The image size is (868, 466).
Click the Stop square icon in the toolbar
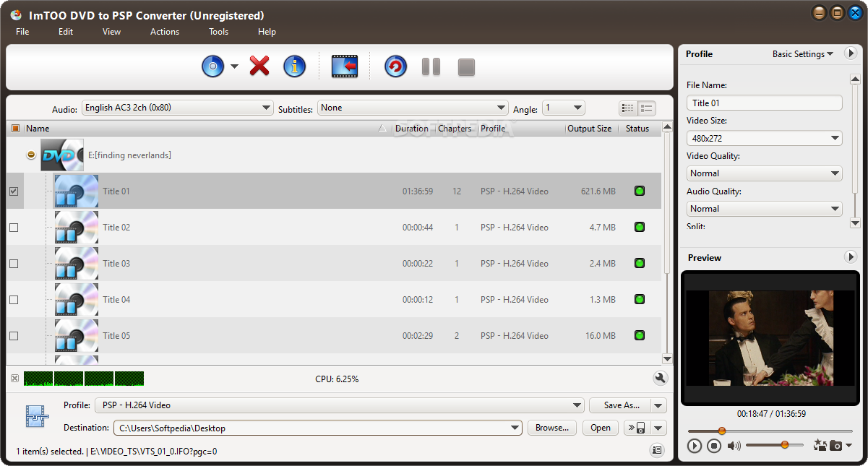[x=466, y=67]
